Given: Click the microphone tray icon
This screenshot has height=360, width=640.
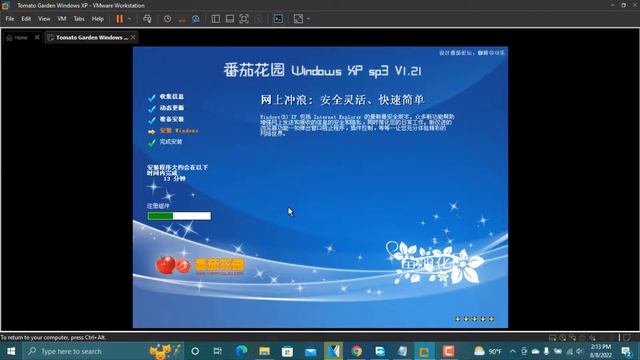Looking at the screenshot, I should click(x=546, y=351).
